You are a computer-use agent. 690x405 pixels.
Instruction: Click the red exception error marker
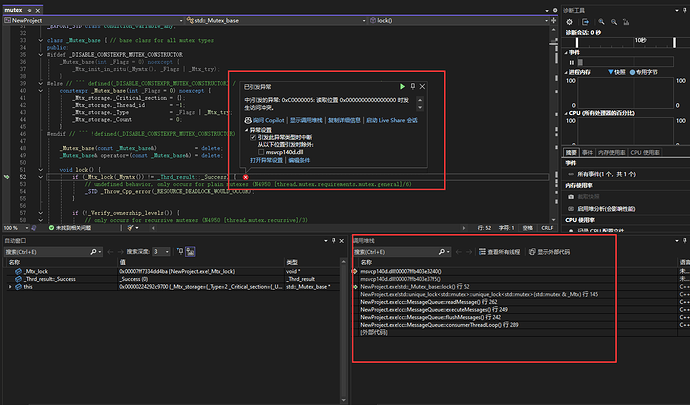tap(246, 177)
